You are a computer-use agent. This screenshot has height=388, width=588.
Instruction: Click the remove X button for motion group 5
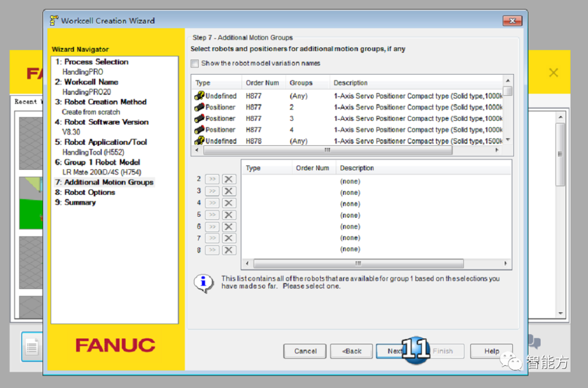[x=229, y=215]
